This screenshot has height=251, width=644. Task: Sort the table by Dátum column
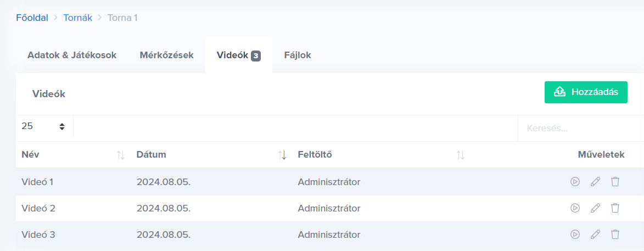click(282, 155)
